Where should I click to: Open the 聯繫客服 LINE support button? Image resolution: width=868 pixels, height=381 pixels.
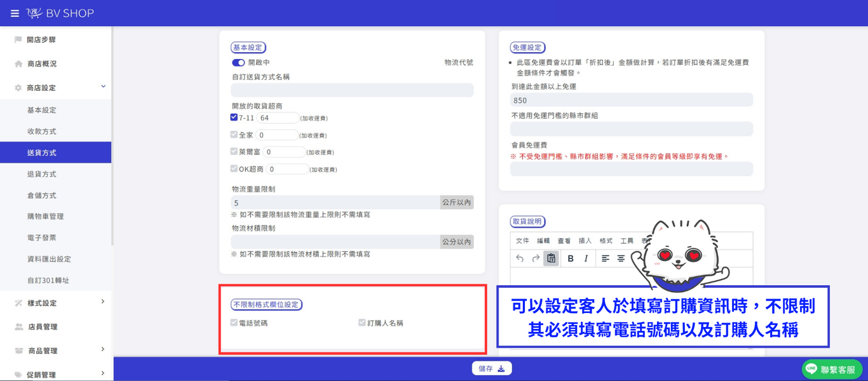[832, 370]
